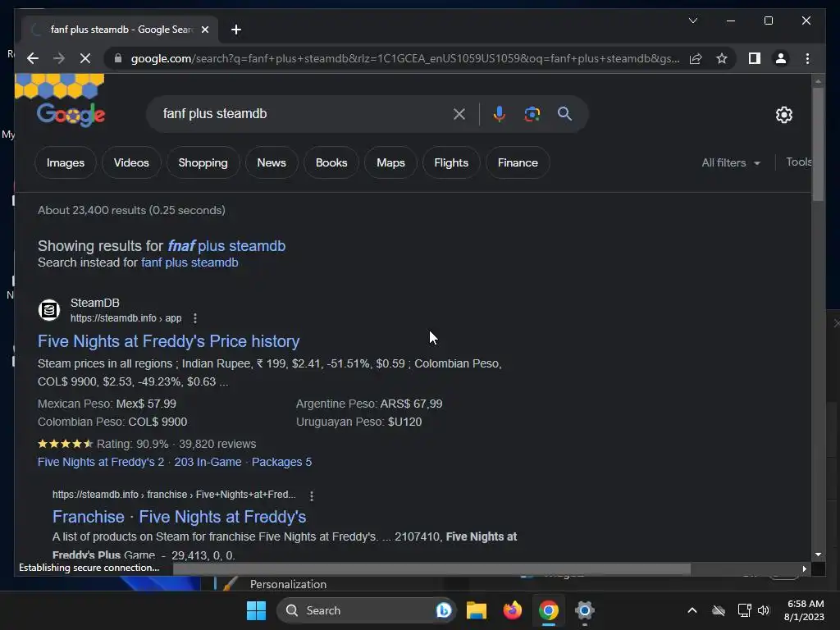Open Firefox from taskbar
This screenshot has height=630, width=840.
(513, 610)
